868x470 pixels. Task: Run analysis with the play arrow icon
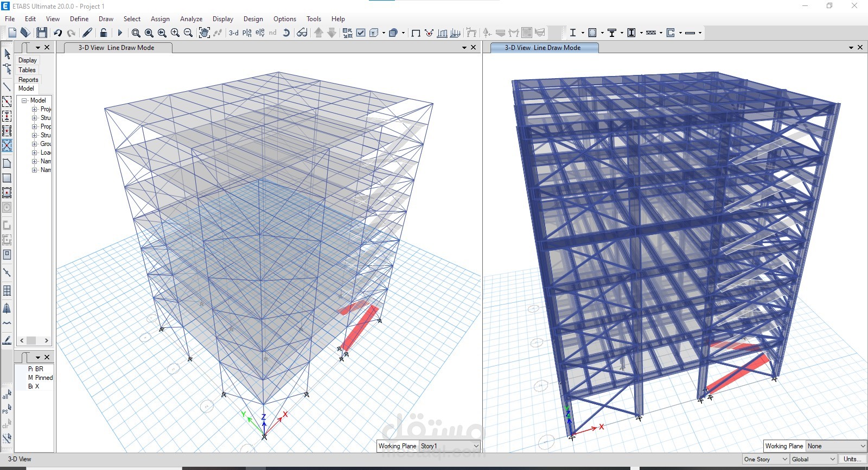(x=120, y=33)
